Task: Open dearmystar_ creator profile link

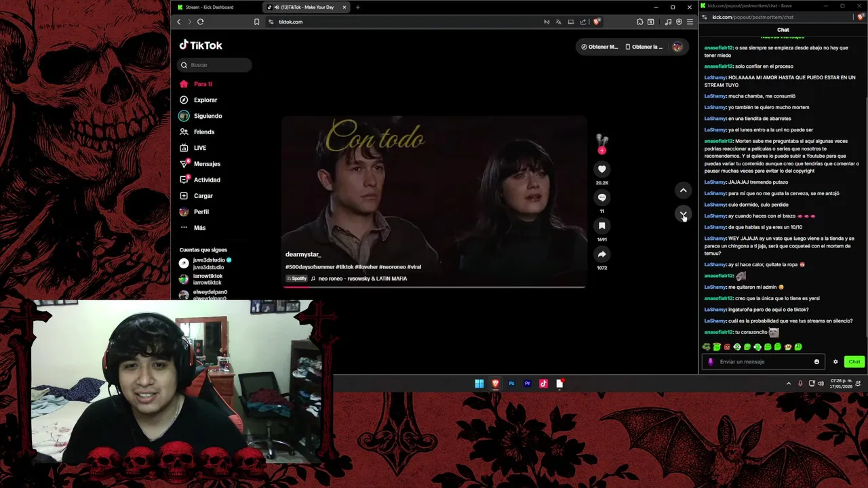Action: pyautogui.click(x=302, y=254)
